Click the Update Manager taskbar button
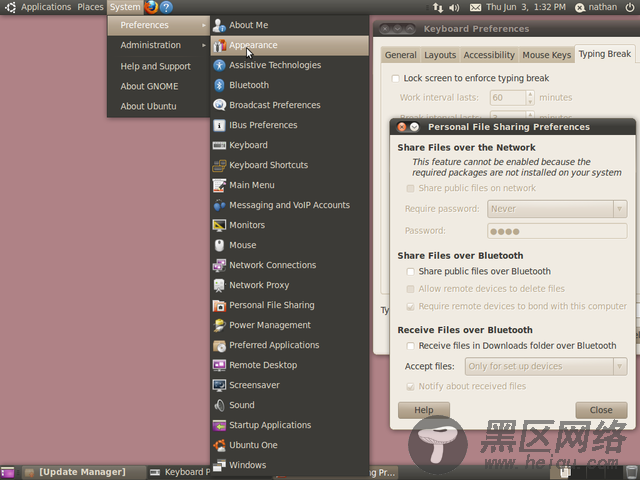The width and height of the screenshot is (640, 480). pos(83,473)
